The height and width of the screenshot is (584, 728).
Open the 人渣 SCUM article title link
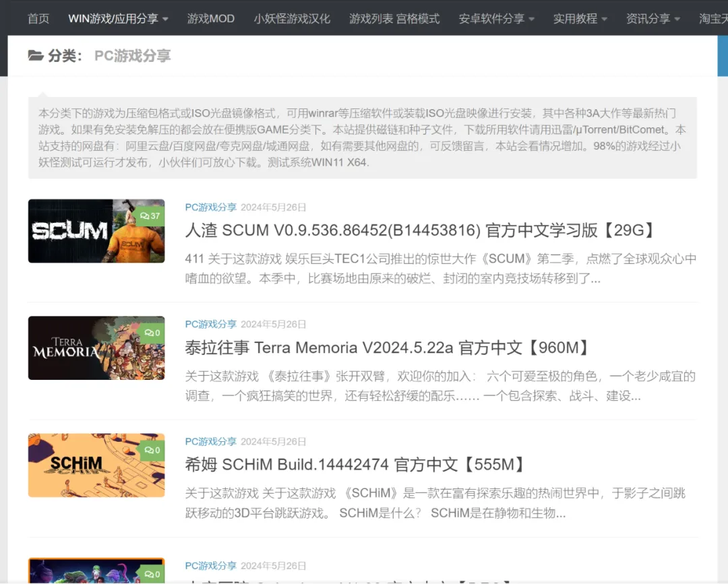(420, 230)
